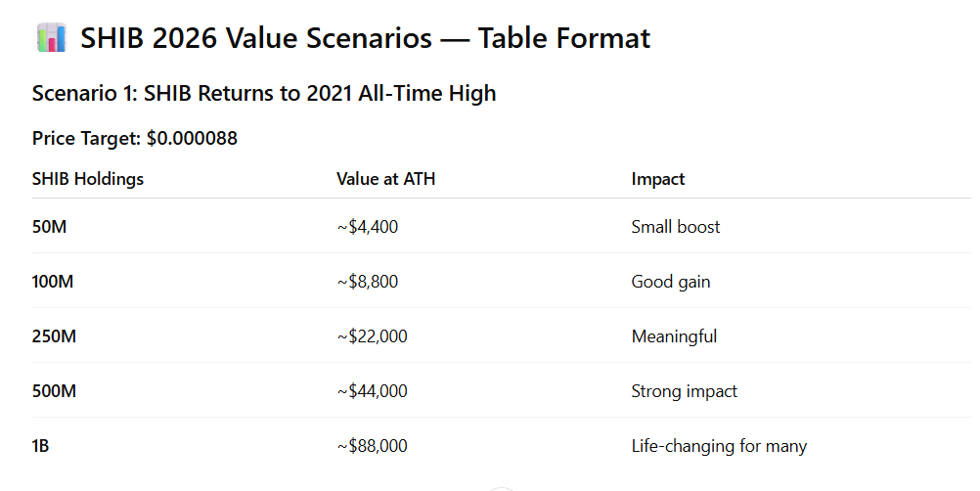
Task: Click the "Scenario 1" subheading text
Action: tap(264, 94)
